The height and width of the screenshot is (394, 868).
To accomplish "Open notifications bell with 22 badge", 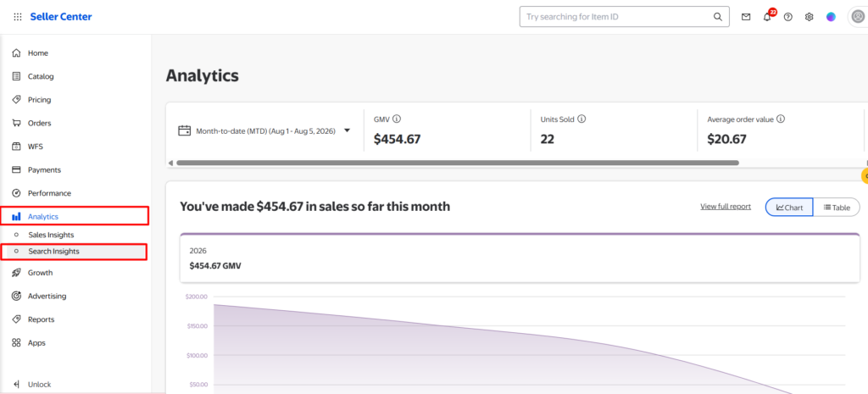I will point(768,15).
